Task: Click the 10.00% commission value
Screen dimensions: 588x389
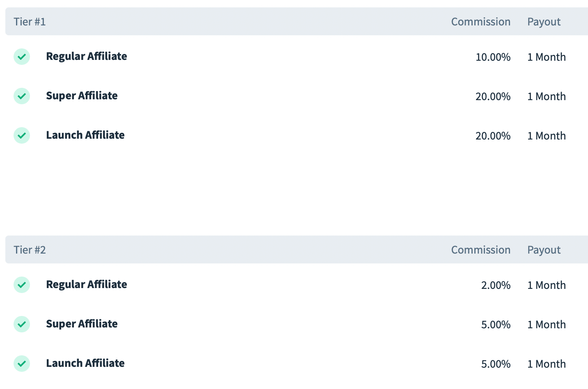Action: click(493, 57)
